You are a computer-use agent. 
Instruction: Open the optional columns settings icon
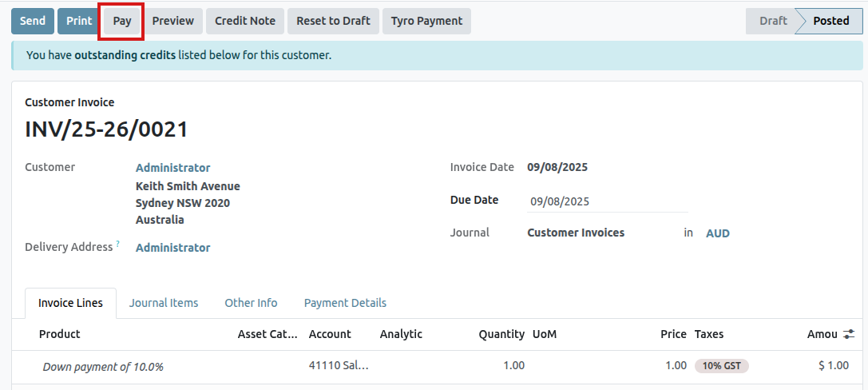coord(849,334)
